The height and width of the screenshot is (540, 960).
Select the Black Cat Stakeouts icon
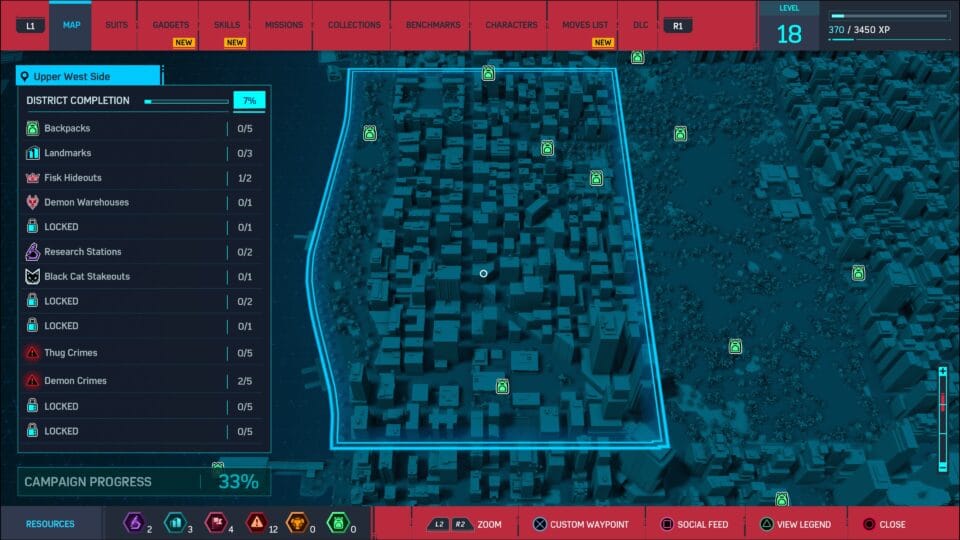[32, 276]
